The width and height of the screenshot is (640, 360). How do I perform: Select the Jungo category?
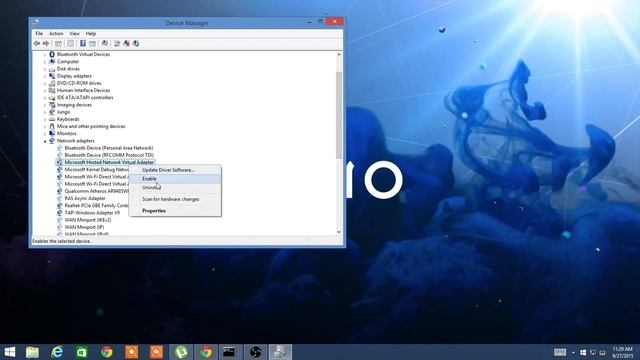(63, 112)
